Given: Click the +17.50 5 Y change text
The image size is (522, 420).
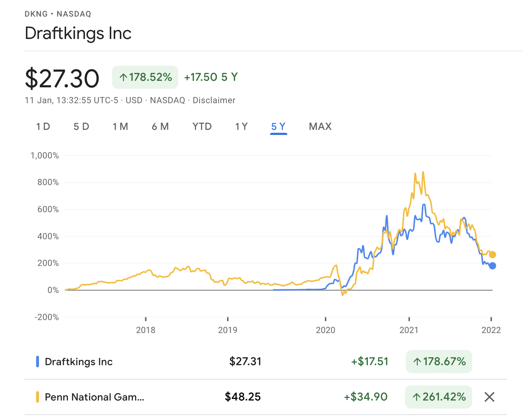Looking at the screenshot, I should point(211,77).
